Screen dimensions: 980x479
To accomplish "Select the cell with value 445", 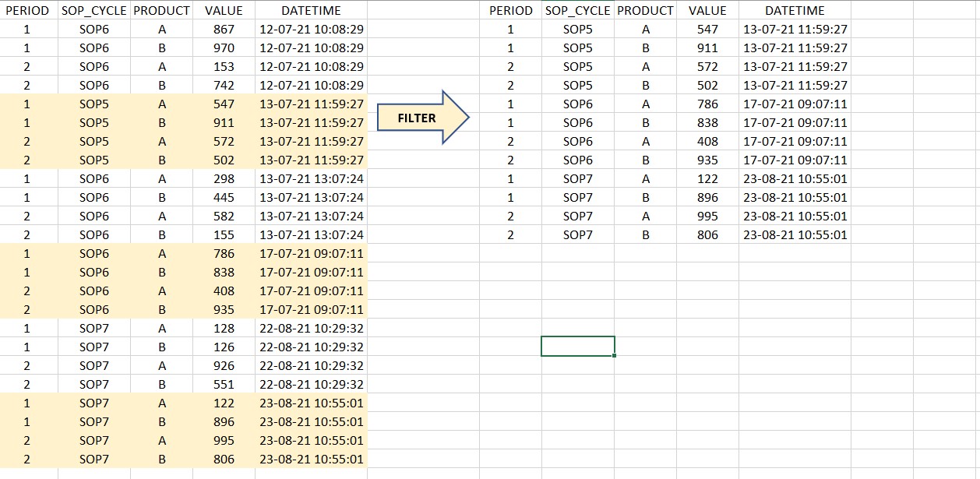I will pyautogui.click(x=224, y=197).
